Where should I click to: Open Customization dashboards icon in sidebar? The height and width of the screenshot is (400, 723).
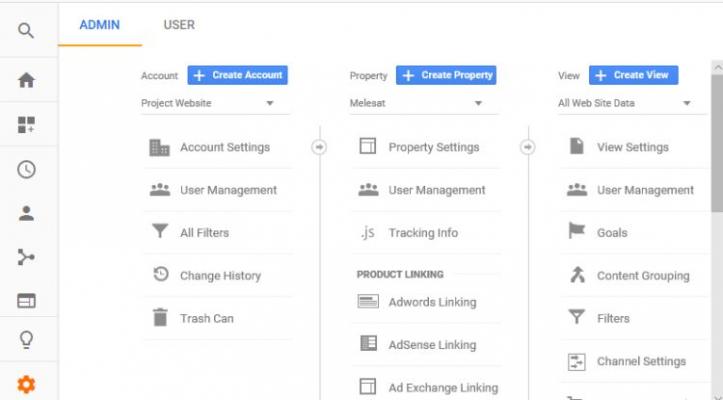coord(26,125)
